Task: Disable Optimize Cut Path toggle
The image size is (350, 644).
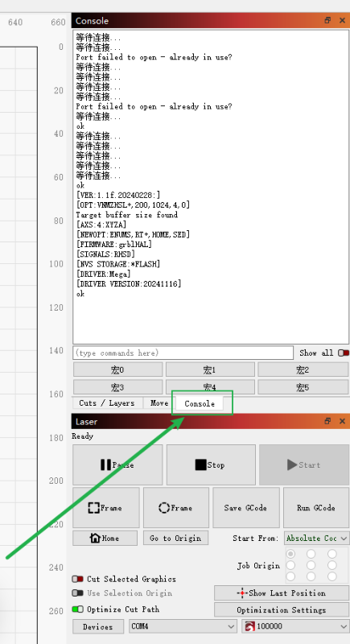Action: click(x=77, y=609)
